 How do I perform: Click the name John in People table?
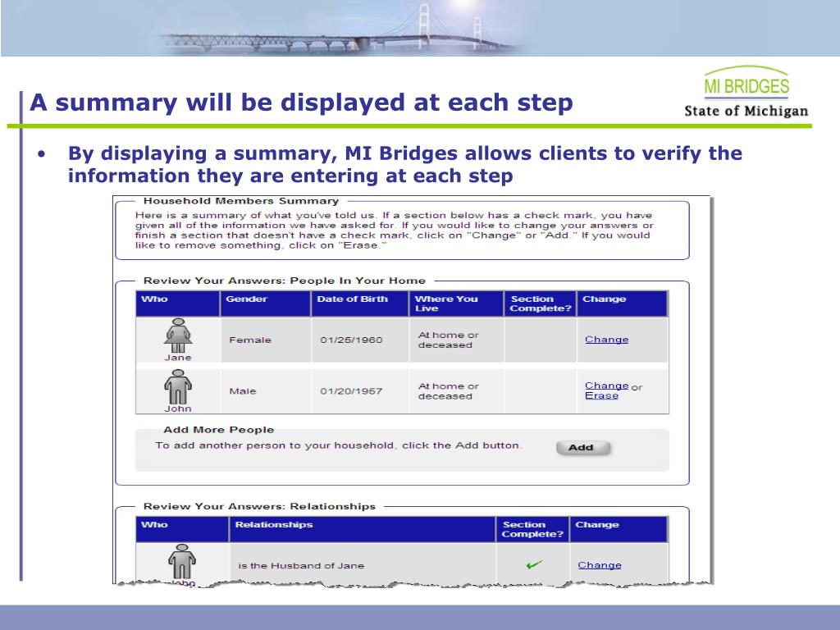tap(178, 409)
